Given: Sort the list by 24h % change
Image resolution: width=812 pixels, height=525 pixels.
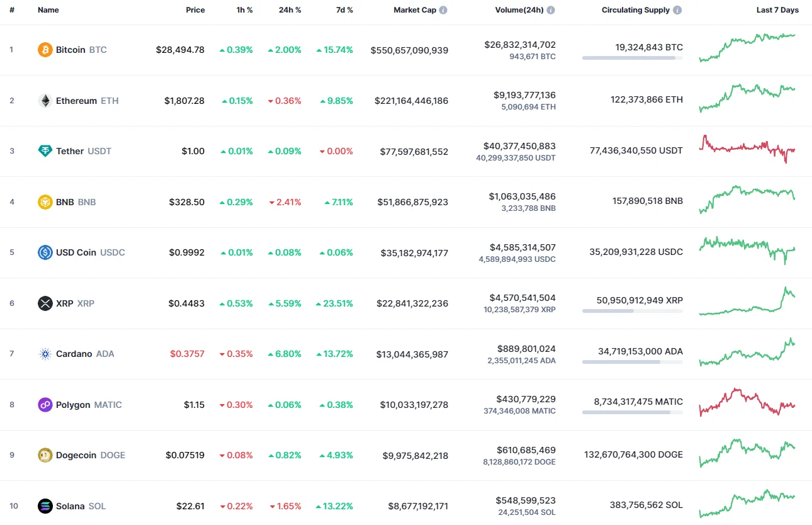Looking at the screenshot, I should 290,9.
